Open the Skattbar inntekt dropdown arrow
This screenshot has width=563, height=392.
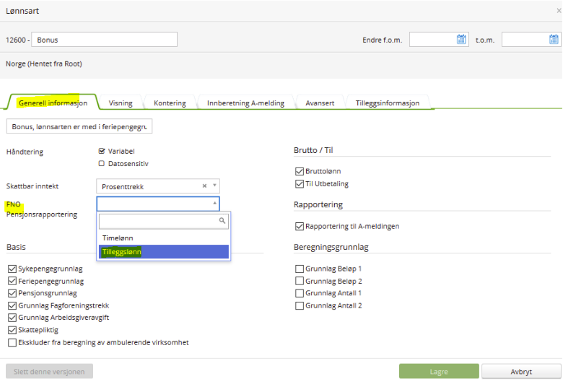214,186
